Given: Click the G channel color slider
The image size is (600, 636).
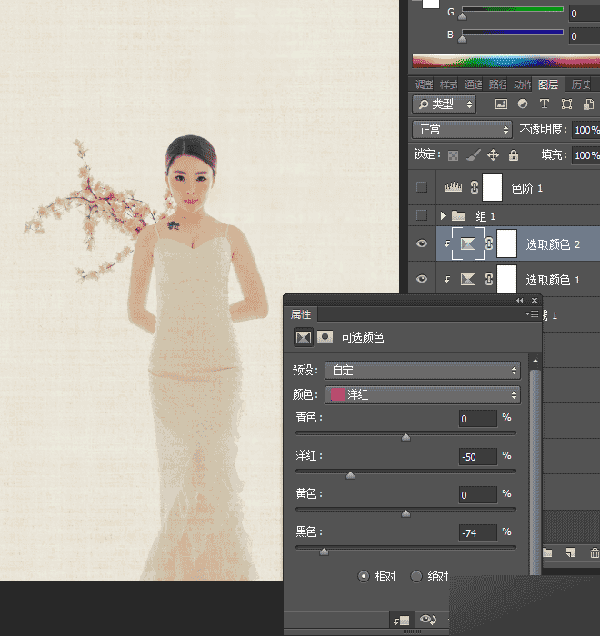Looking at the screenshot, I should point(513,9).
